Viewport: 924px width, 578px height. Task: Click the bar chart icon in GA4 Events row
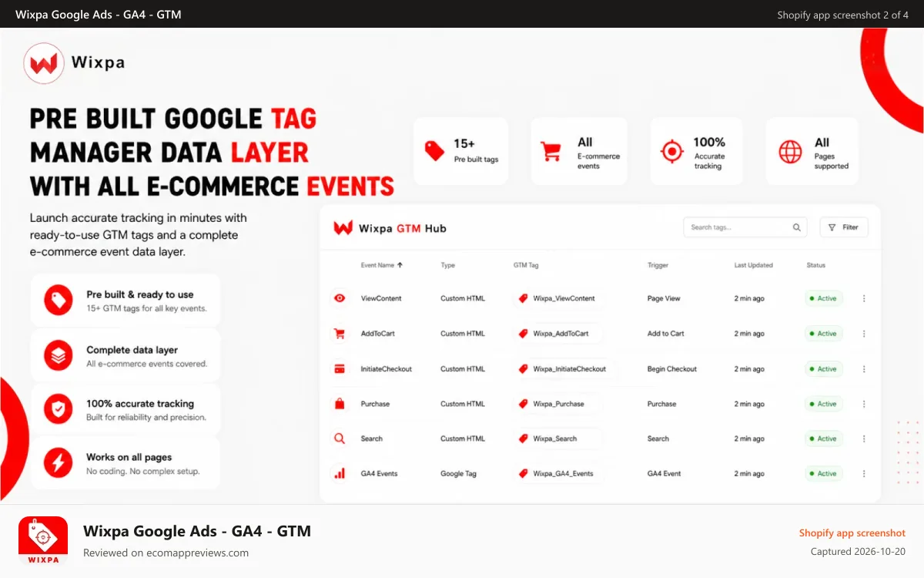pos(339,473)
